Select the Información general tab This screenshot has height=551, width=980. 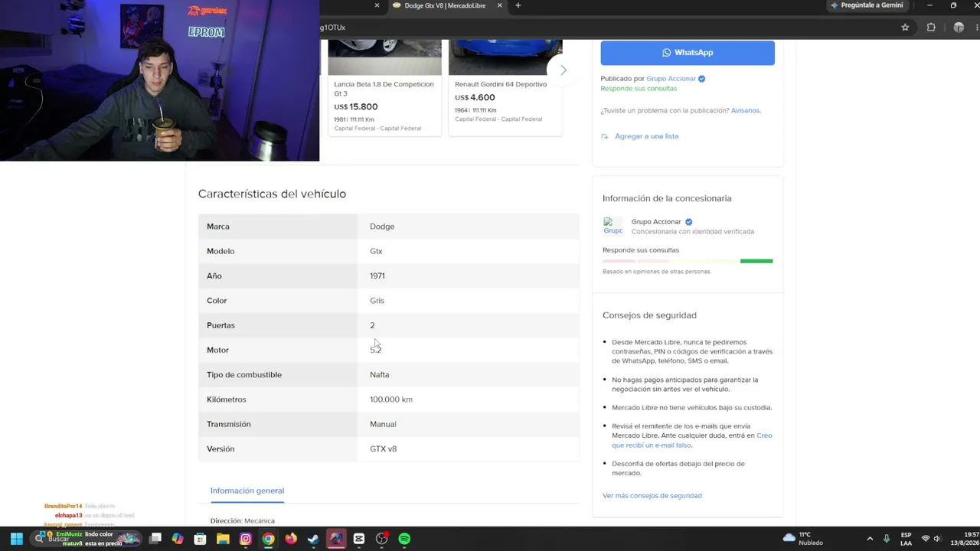[x=247, y=491]
